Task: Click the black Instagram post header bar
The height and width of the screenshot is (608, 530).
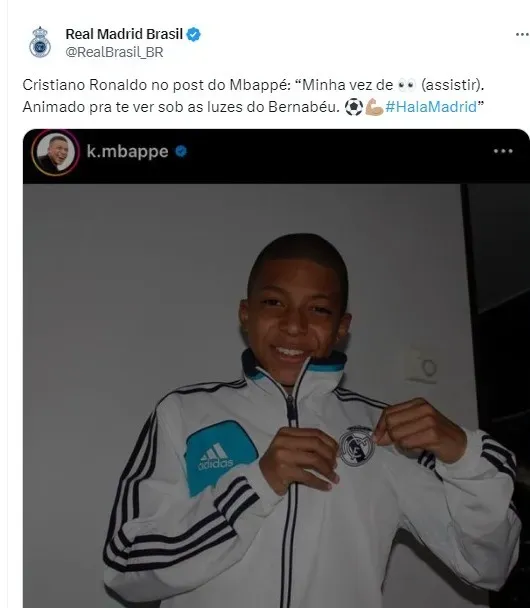Action: [x=276, y=156]
